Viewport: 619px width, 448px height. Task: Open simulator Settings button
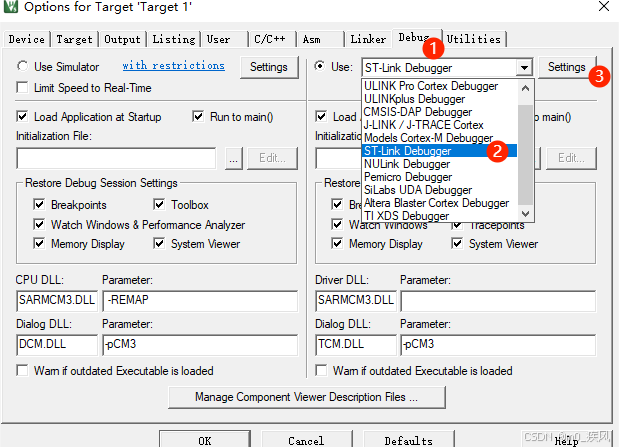[269, 67]
